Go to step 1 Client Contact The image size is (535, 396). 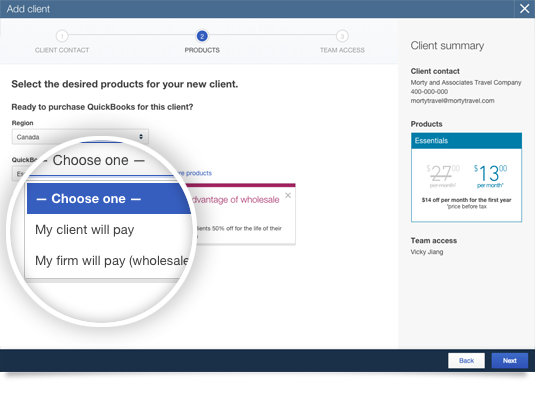62,36
